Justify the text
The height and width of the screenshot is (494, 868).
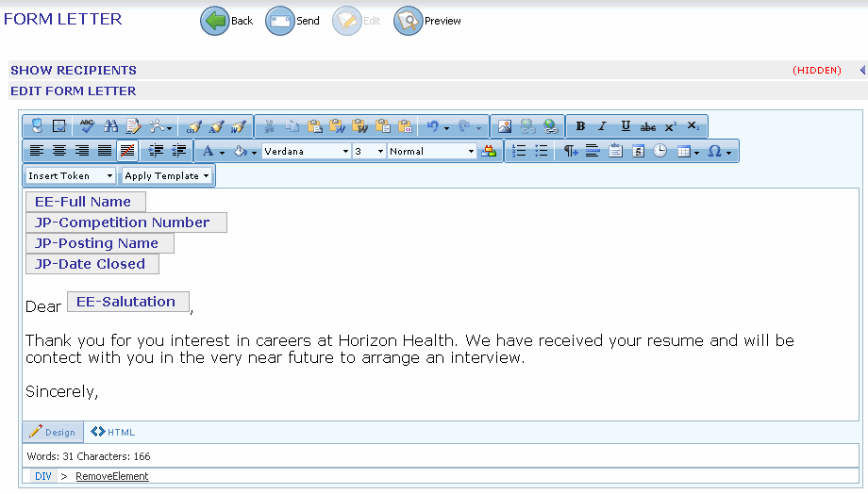pos(105,151)
